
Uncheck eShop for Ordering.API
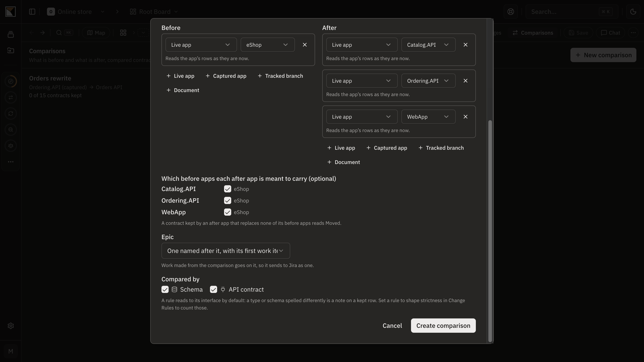[x=227, y=201]
